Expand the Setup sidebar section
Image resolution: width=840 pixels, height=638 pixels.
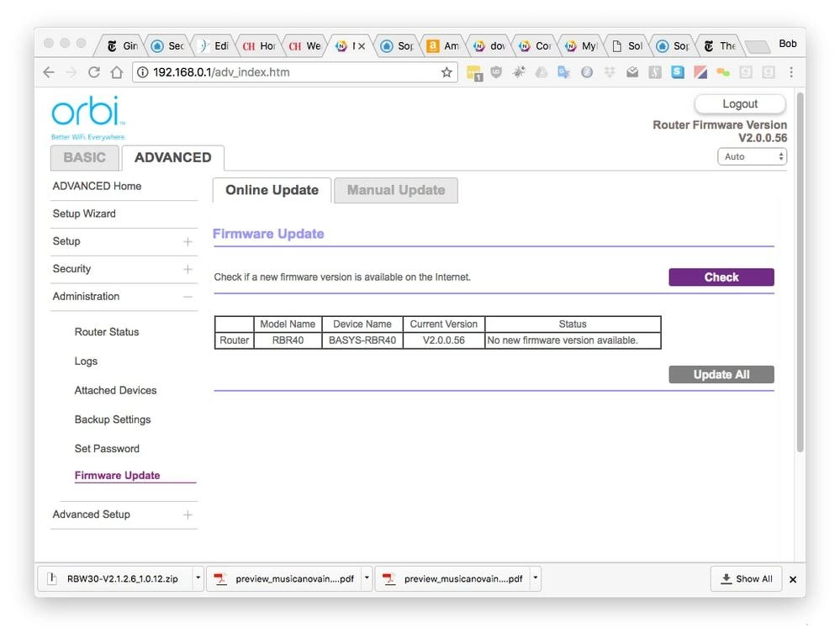coord(188,242)
